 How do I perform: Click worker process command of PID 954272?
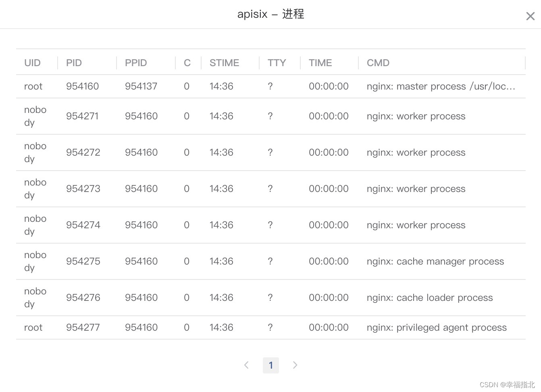click(x=416, y=152)
